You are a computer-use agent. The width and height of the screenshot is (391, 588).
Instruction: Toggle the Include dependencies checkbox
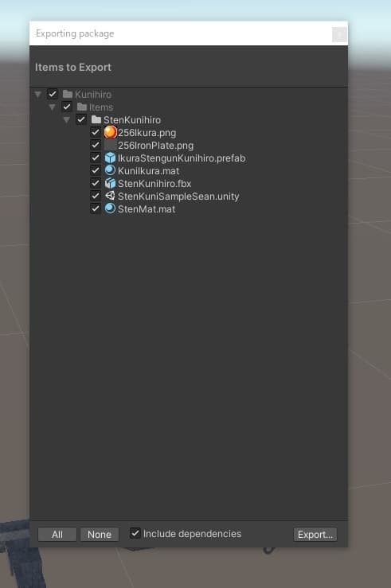click(x=135, y=533)
